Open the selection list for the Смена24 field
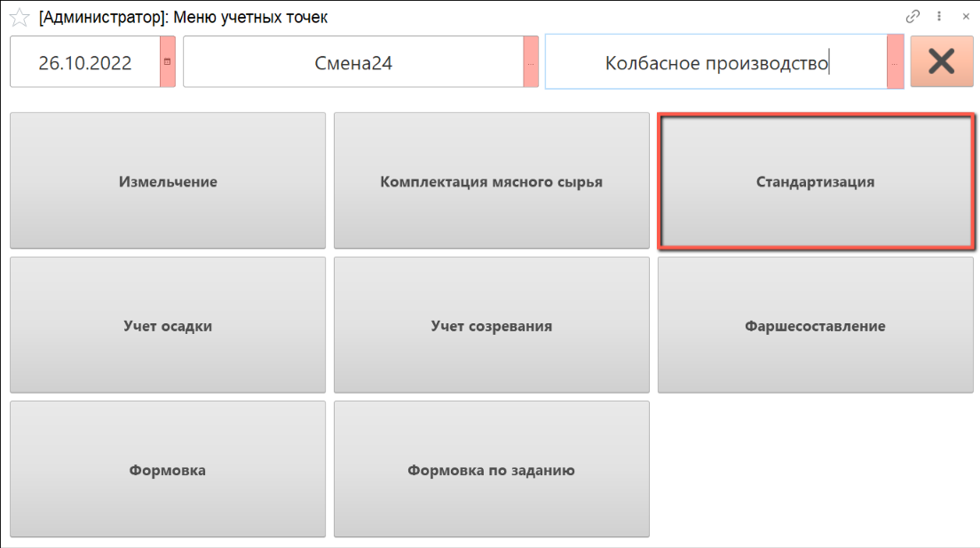 point(531,62)
